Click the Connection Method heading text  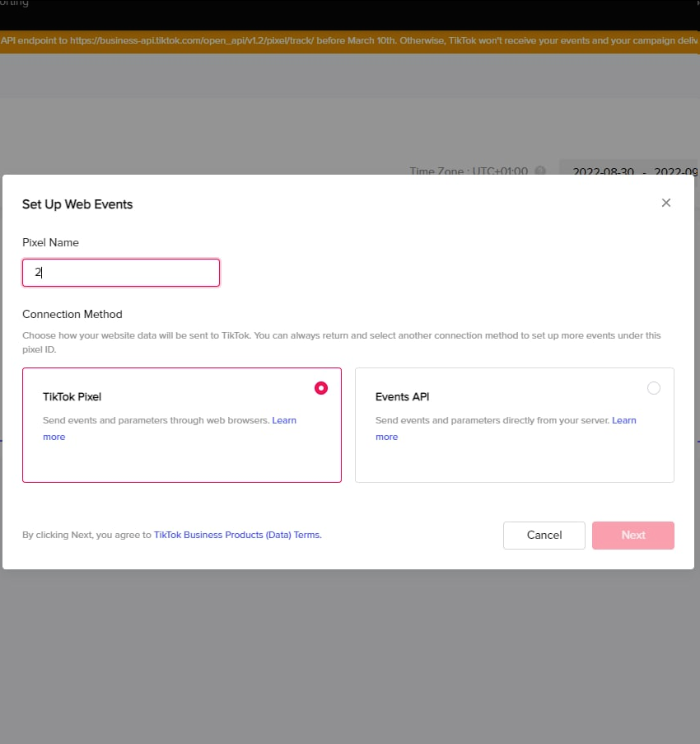(x=72, y=314)
